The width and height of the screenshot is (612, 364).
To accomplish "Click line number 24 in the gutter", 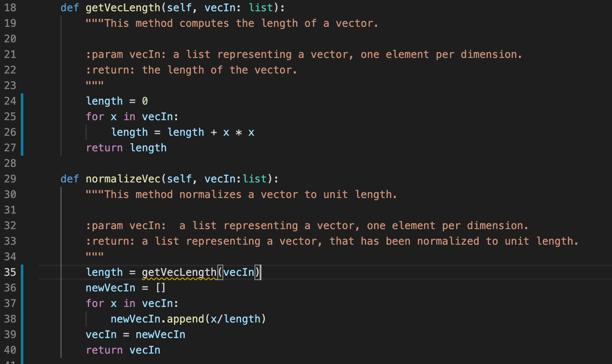I will pyautogui.click(x=10, y=101).
